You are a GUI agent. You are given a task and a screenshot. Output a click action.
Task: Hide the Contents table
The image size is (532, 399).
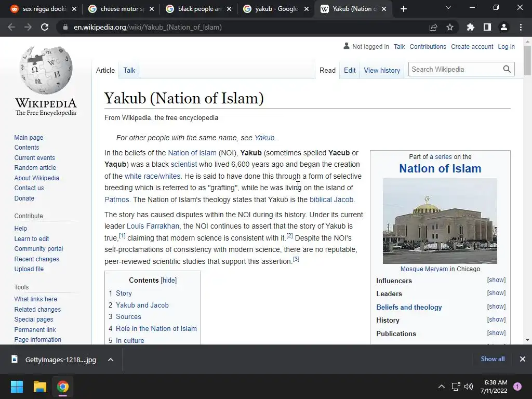click(x=169, y=280)
